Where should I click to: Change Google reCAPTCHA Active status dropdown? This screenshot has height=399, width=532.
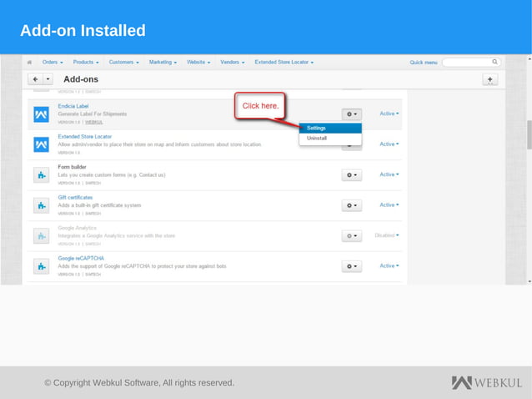[389, 265]
